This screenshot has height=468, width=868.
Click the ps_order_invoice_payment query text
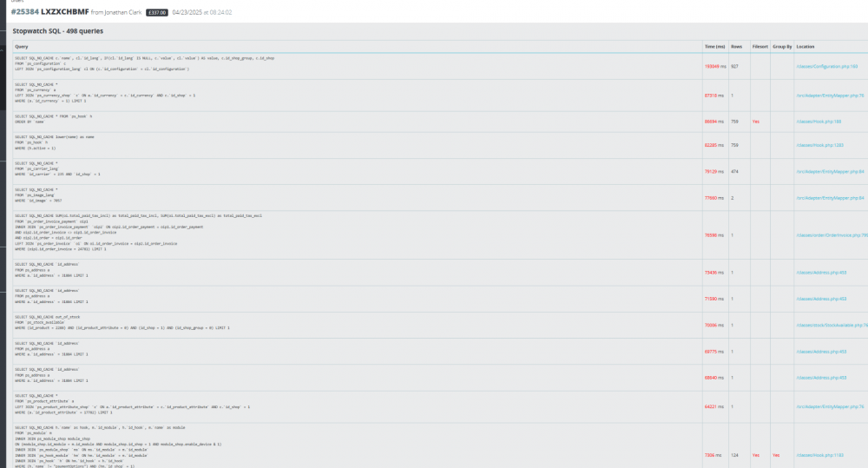tap(138, 233)
